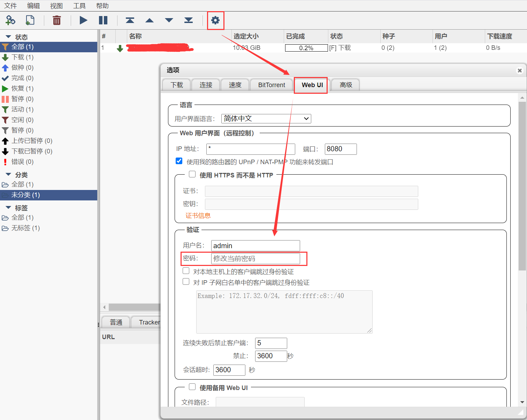Click the torrent progress bar showing 0.2%
Screen dimensions: 527x420
[306, 48]
